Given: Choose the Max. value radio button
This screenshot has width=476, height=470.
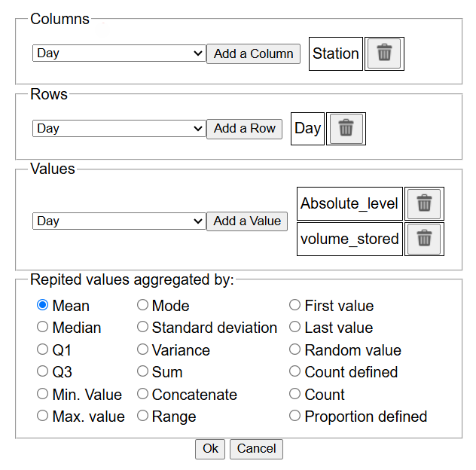Looking at the screenshot, I should click(x=43, y=417).
